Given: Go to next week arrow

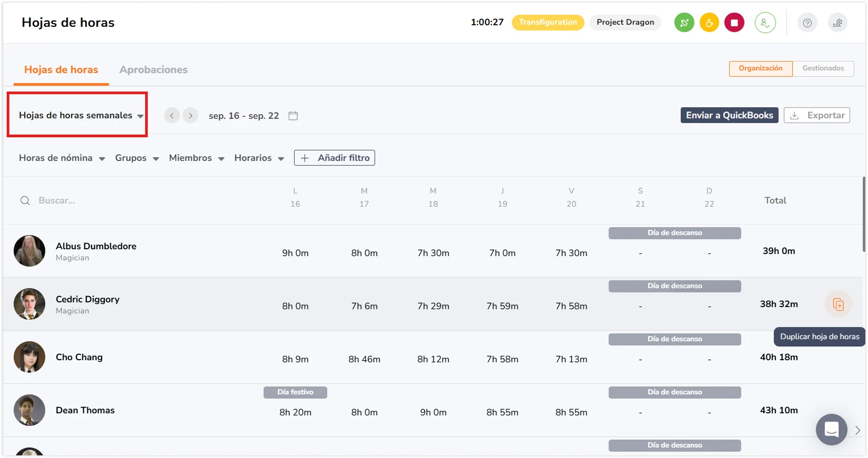Looking at the screenshot, I should [x=190, y=115].
